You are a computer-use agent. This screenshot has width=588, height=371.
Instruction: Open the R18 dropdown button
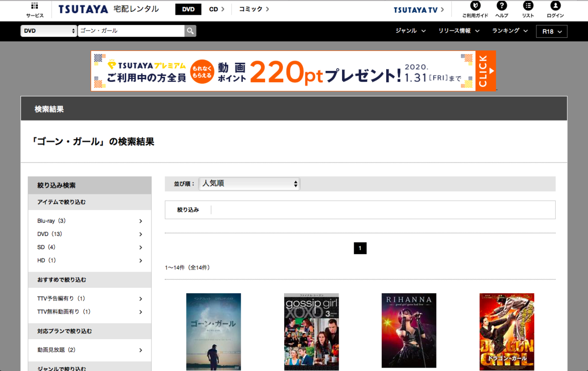[x=552, y=31]
